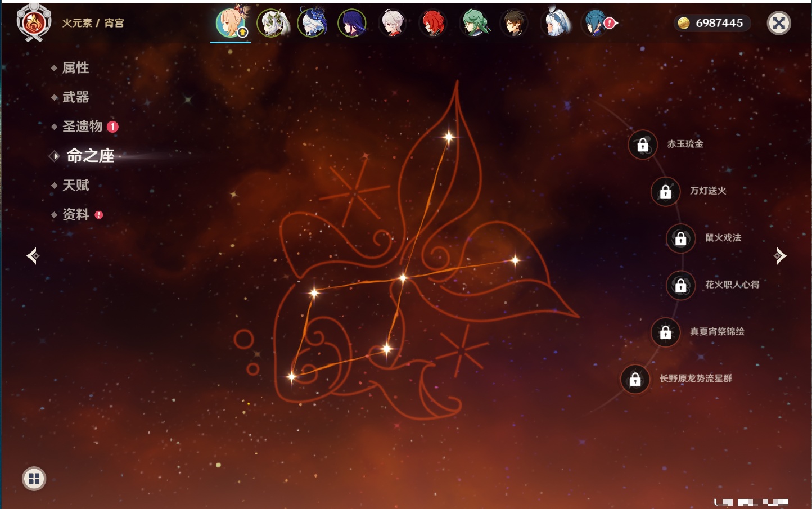Screen dimensions: 812x509
Task: Click the 长野原龙势流星群 constellation name
Action: tap(696, 379)
